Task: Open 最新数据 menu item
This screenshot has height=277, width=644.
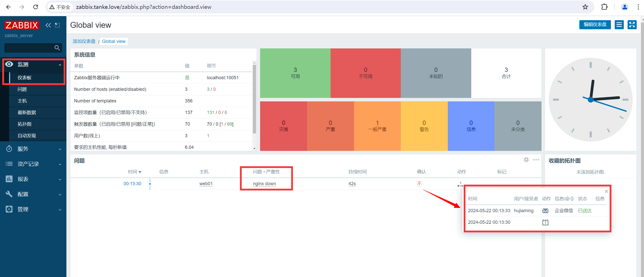Action: pyautogui.click(x=27, y=113)
